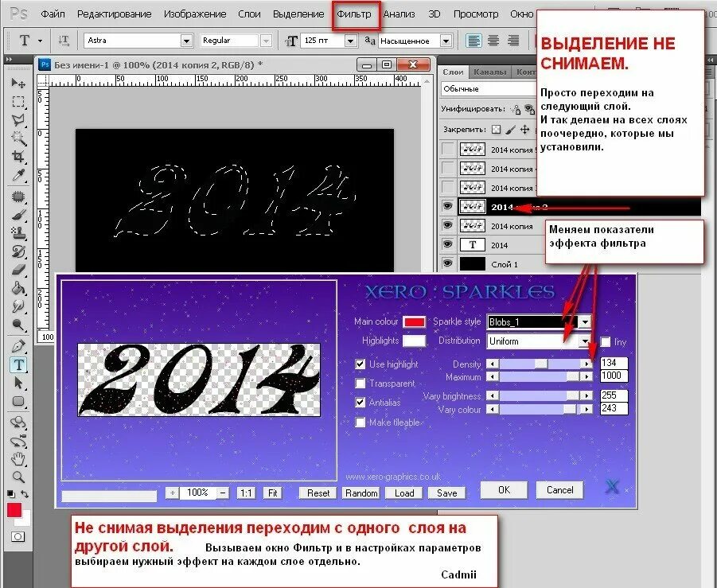Open the Фильтр menu

pos(354,14)
